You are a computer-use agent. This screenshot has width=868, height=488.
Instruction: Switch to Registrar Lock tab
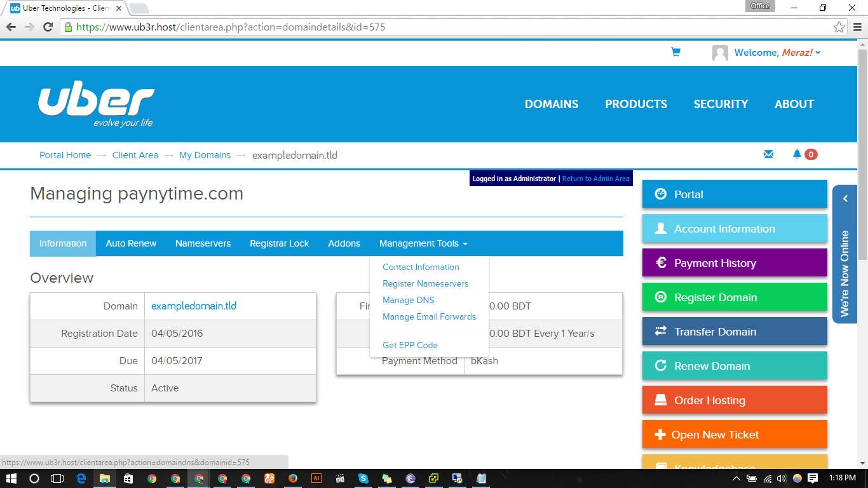280,243
